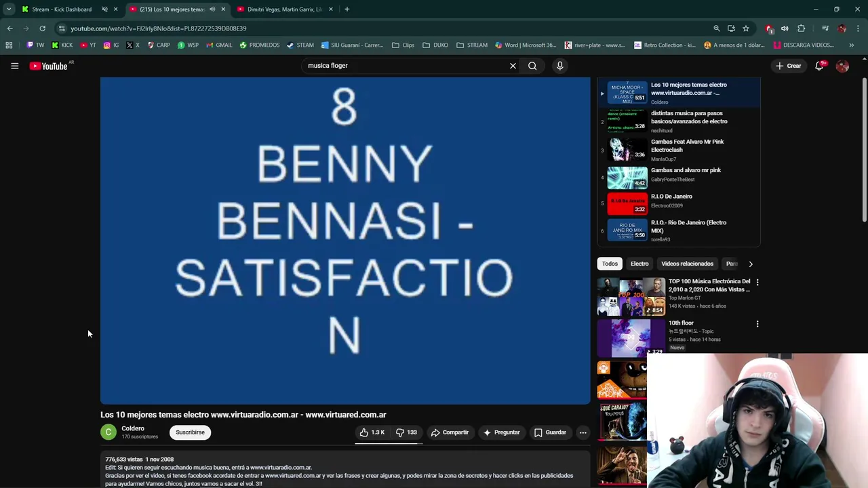Click the YouTube search input field
868x488 pixels.
[x=403, y=66]
